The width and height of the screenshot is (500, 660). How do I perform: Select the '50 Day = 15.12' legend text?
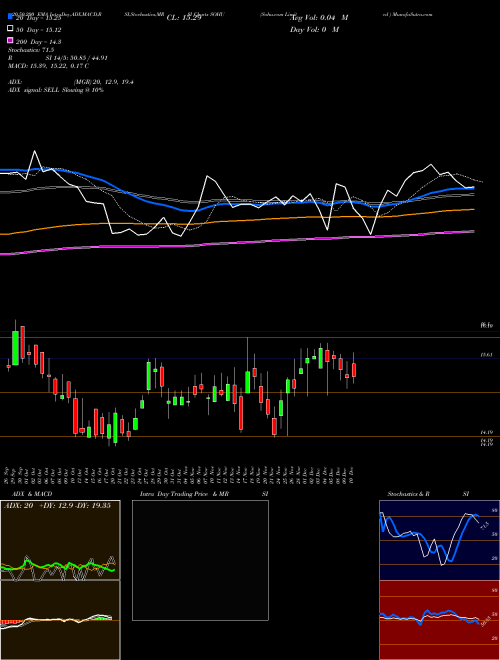39,30
